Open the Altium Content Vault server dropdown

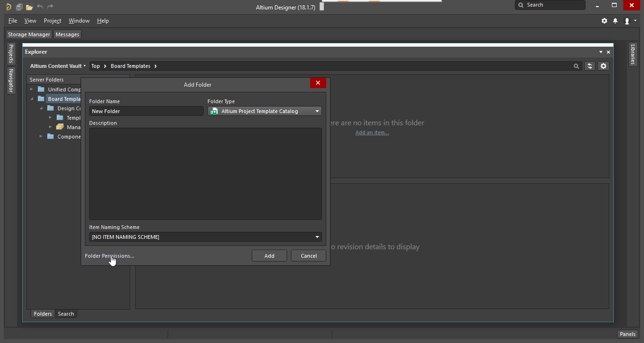tap(58, 66)
